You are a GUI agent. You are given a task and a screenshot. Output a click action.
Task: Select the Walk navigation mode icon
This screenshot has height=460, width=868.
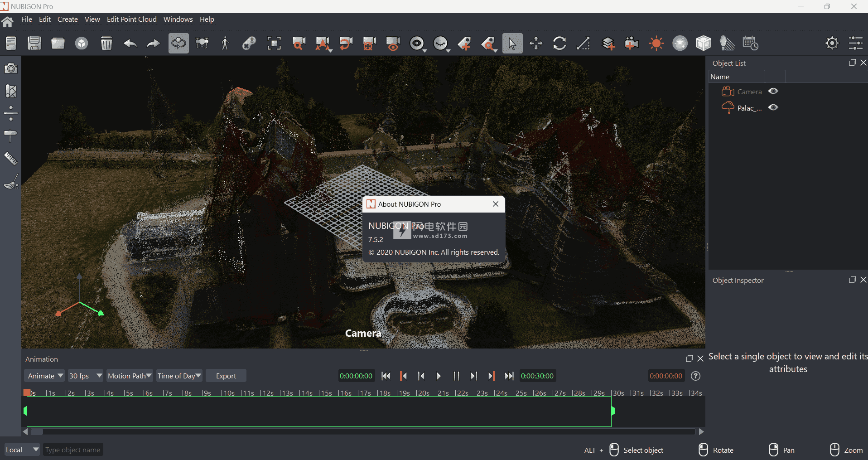pos(225,44)
